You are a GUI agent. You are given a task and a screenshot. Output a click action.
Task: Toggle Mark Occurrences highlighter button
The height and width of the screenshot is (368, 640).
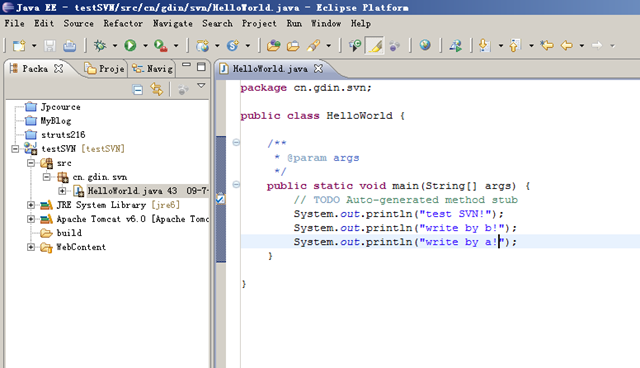tap(375, 45)
